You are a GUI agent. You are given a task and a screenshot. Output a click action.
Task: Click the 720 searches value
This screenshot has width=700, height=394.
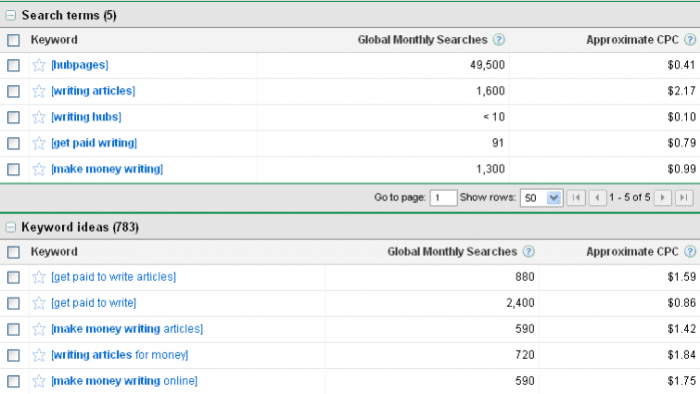tap(525, 355)
